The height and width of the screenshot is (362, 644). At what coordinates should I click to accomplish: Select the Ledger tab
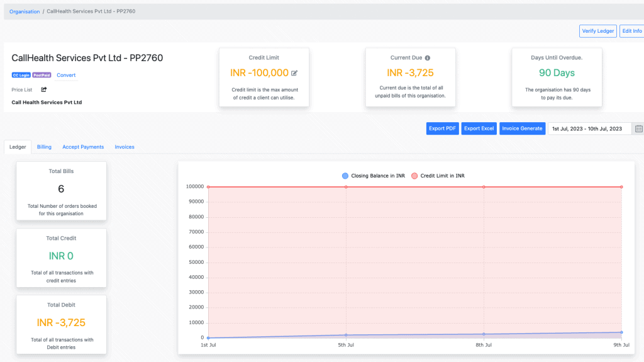(x=18, y=147)
